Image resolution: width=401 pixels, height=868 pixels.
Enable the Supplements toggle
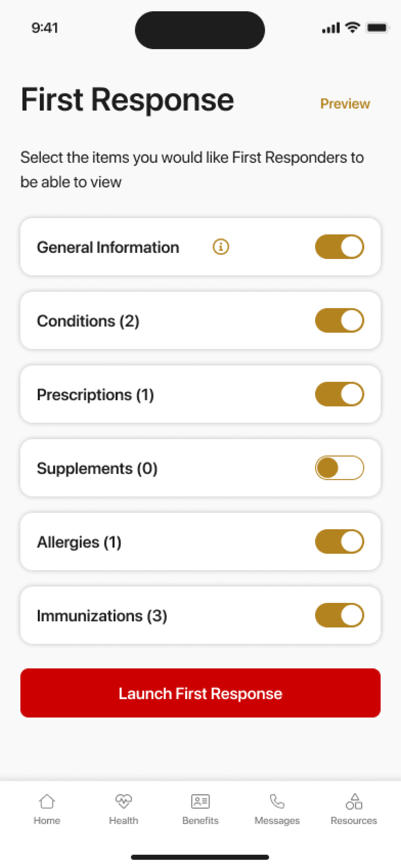tap(339, 468)
